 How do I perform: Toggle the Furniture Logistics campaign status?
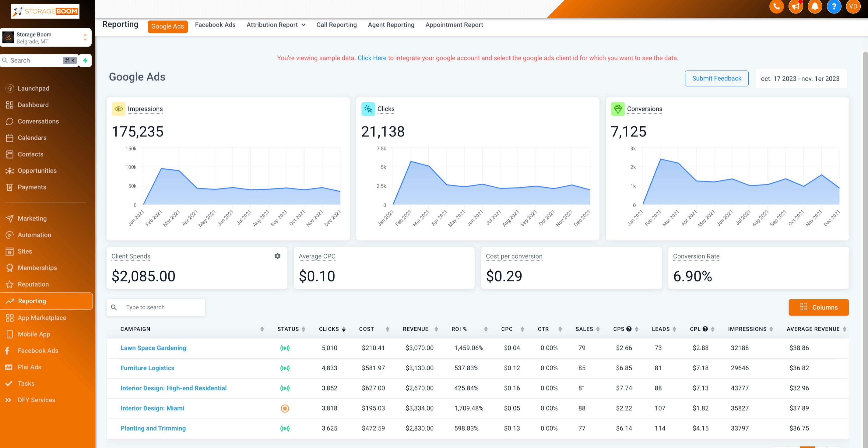[285, 368]
